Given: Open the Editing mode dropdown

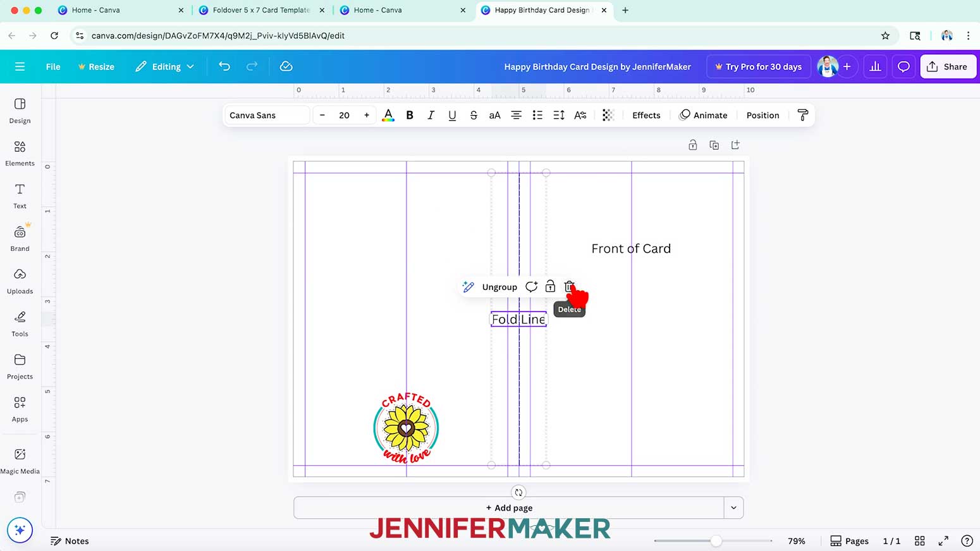Looking at the screenshot, I should pos(164,66).
